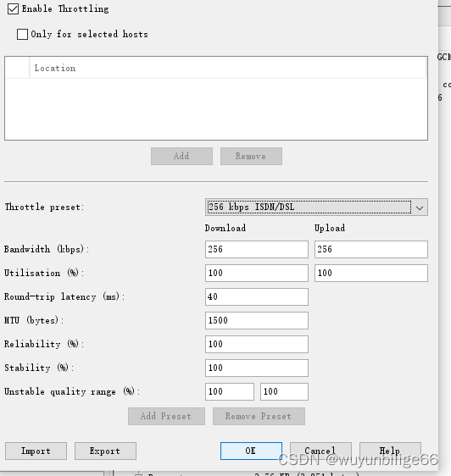Focus the Download bandwidth field

point(257,250)
